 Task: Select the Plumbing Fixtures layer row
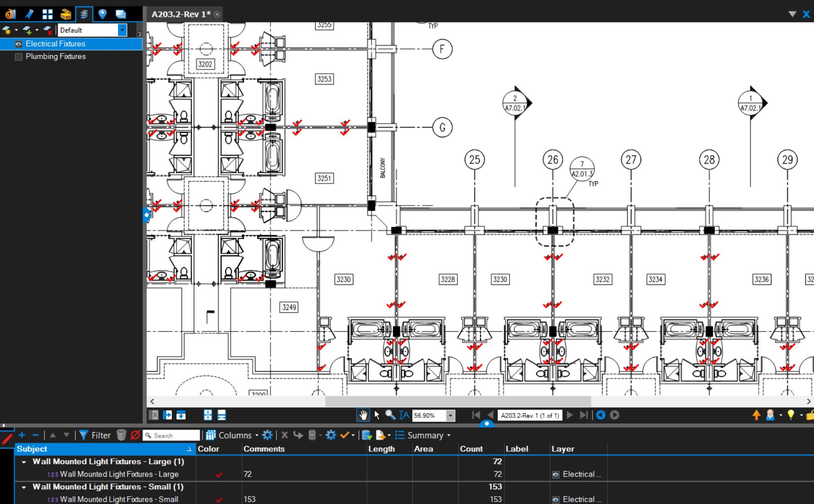[x=71, y=57]
